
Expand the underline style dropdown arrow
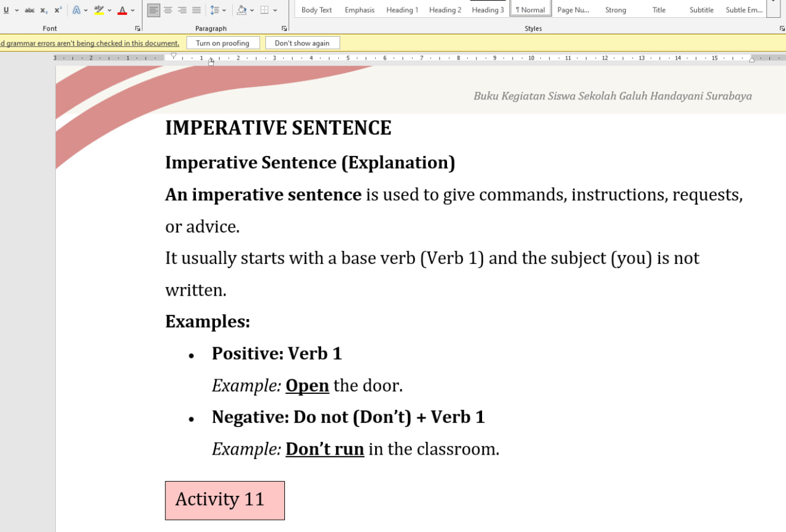pyautogui.click(x=16, y=10)
